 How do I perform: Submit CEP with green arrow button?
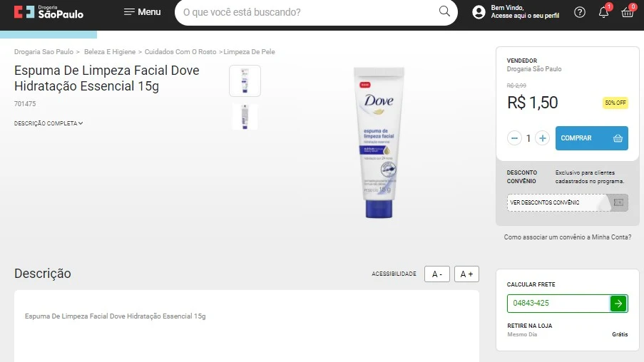coord(618,304)
